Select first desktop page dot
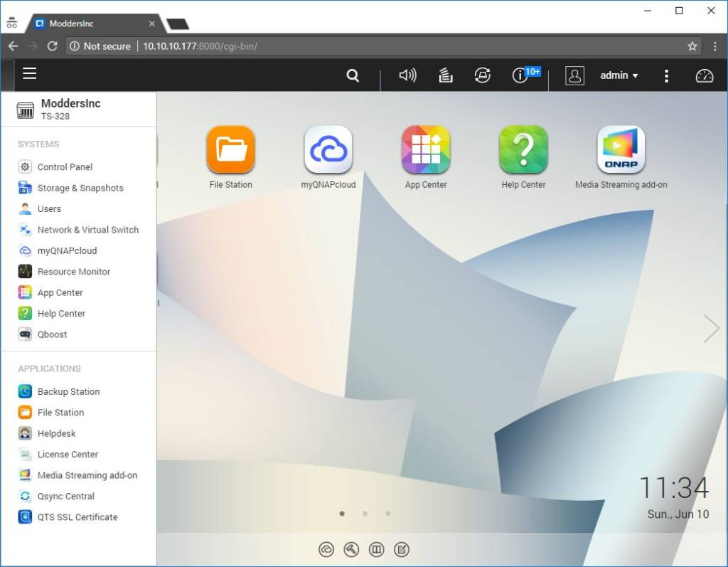 pyautogui.click(x=342, y=514)
